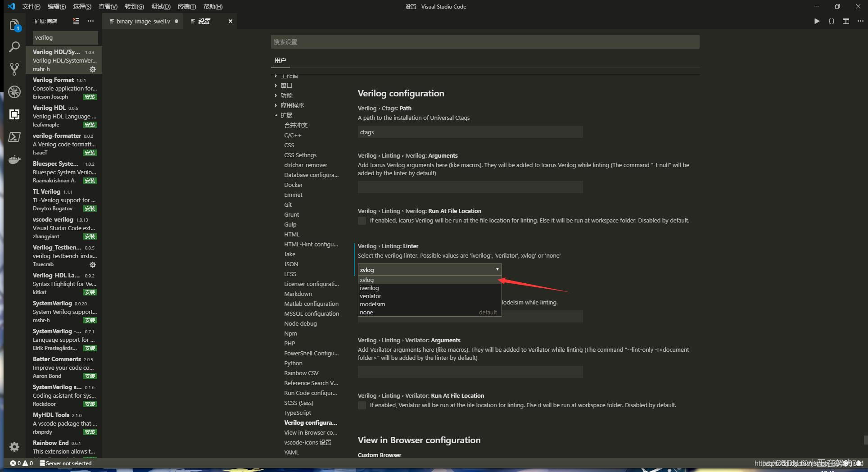Image resolution: width=868 pixels, height=472 pixels.
Task: Click the Run play icon in editor toolbar
Action: tap(817, 21)
